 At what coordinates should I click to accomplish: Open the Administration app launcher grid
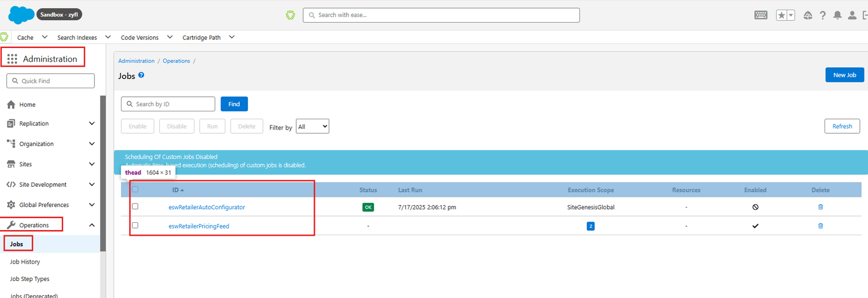(x=12, y=59)
